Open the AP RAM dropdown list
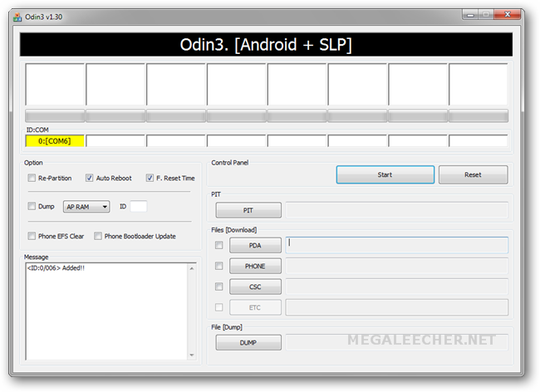Screen dimensions: 540x392 86,207
